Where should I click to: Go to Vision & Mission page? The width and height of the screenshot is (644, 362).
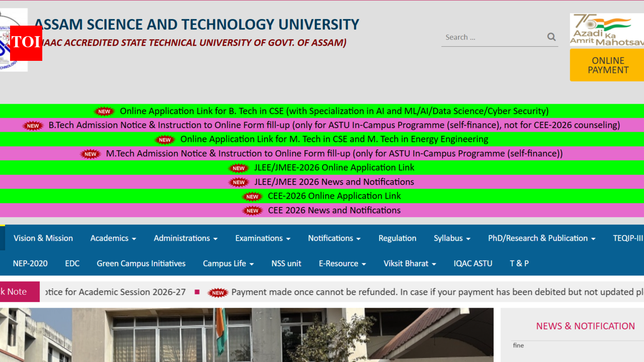point(43,238)
